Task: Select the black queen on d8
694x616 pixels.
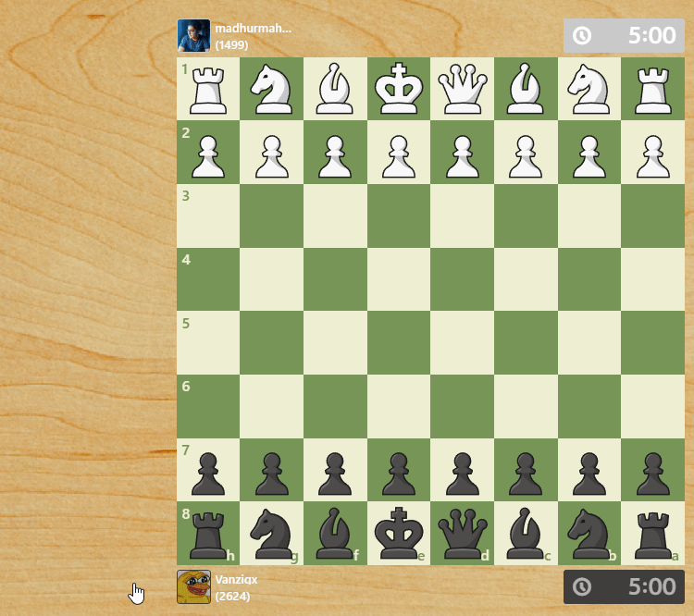Action: [462, 534]
